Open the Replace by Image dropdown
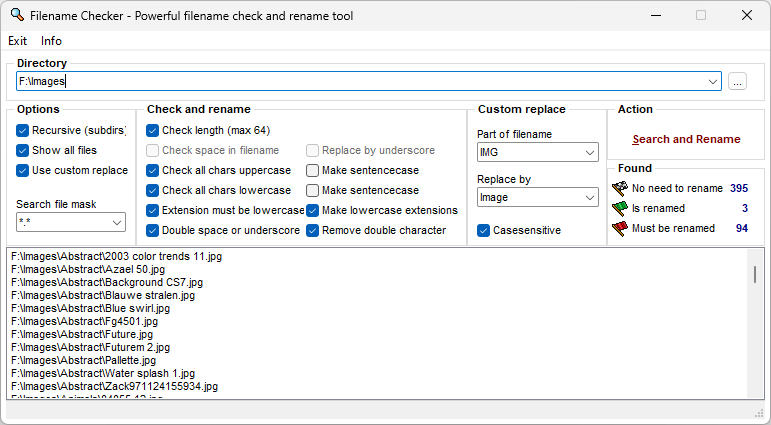The image size is (771, 425). click(590, 198)
